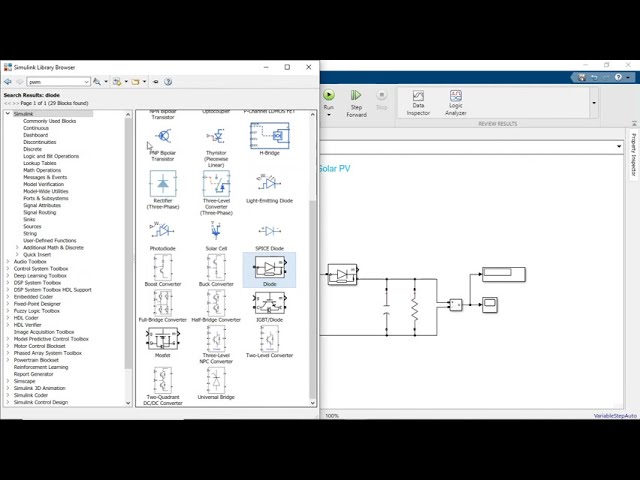Click the Display block on model canvas
Image resolution: width=640 pixels, height=480 pixels.
(x=504, y=274)
